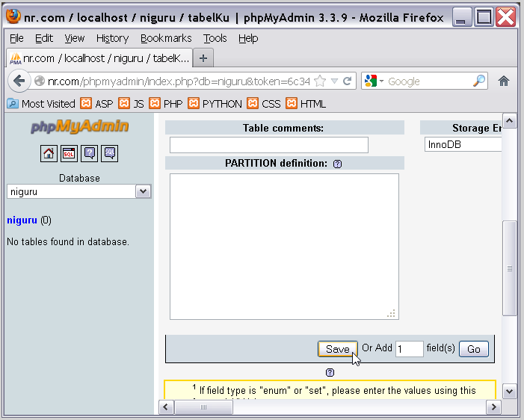Click the search magnifier icon

(x=479, y=81)
